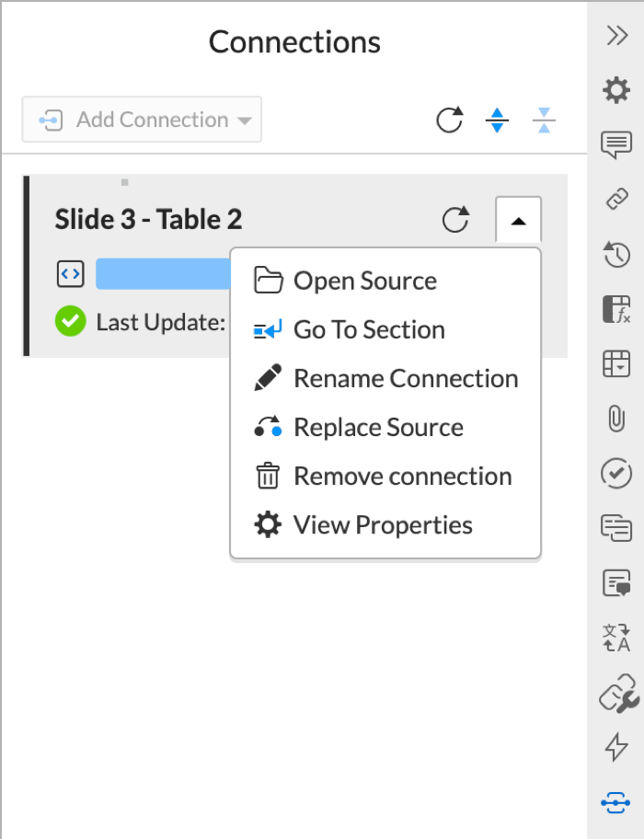Open the version history clock icon

[615, 255]
